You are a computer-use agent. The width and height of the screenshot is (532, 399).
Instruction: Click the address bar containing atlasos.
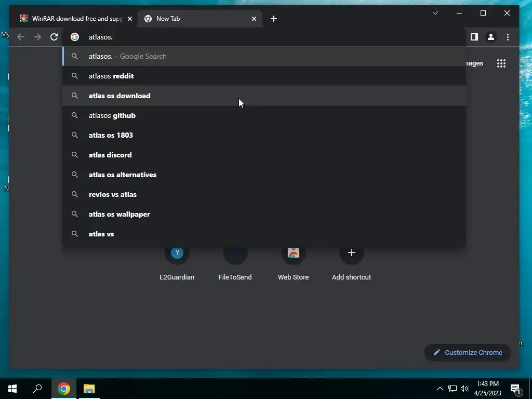(264, 37)
